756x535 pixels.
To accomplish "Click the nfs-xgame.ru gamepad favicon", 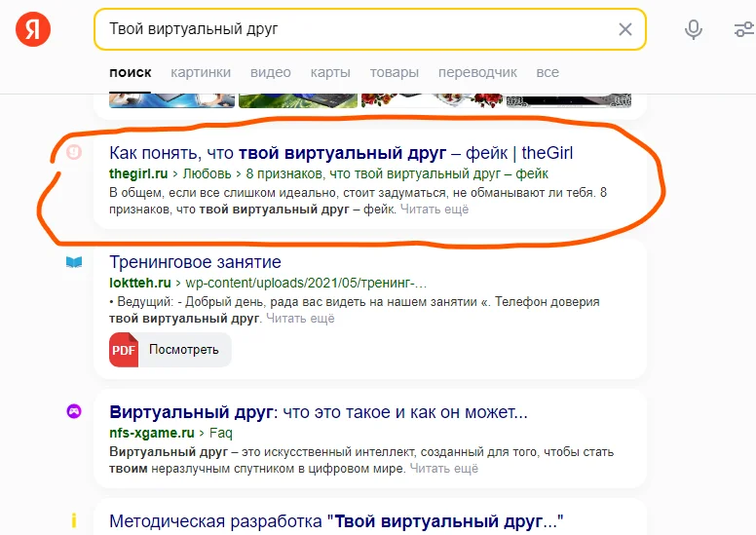I will click(74, 411).
